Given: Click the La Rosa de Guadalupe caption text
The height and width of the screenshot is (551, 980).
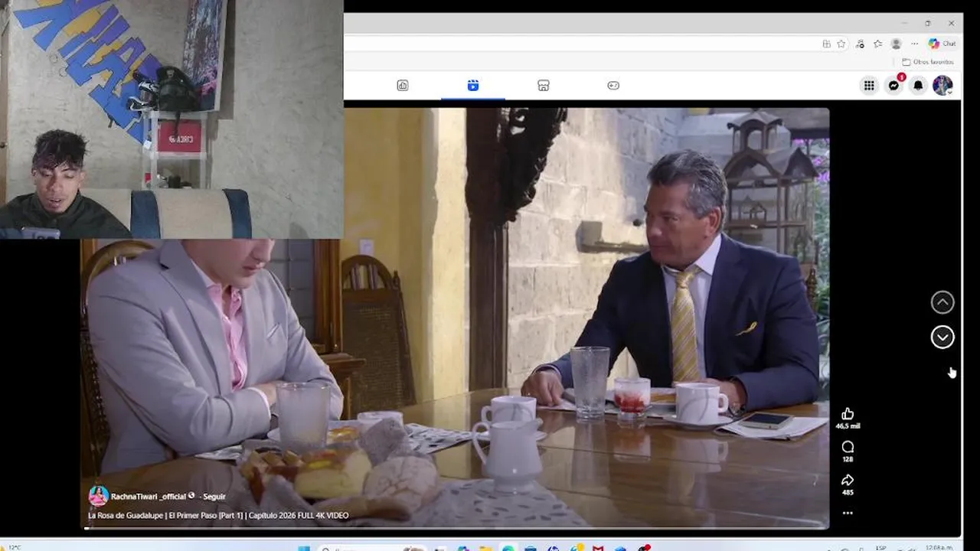Looking at the screenshot, I should pyautogui.click(x=218, y=516).
